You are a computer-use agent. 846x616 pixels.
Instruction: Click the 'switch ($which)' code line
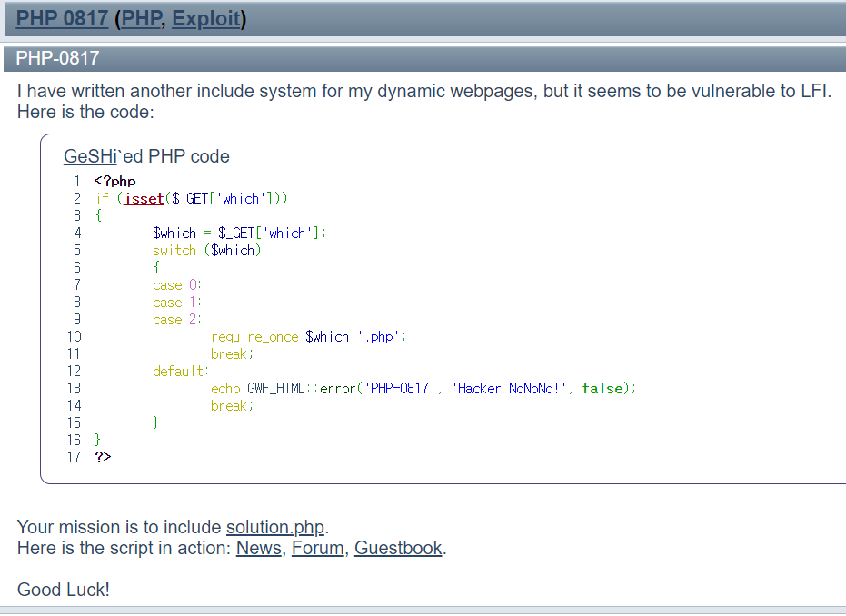(x=206, y=250)
